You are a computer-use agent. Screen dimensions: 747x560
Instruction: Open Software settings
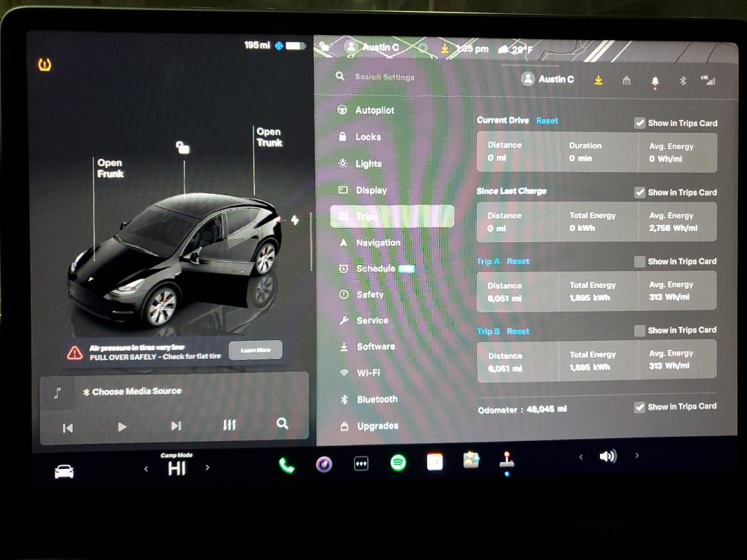coord(367,346)
